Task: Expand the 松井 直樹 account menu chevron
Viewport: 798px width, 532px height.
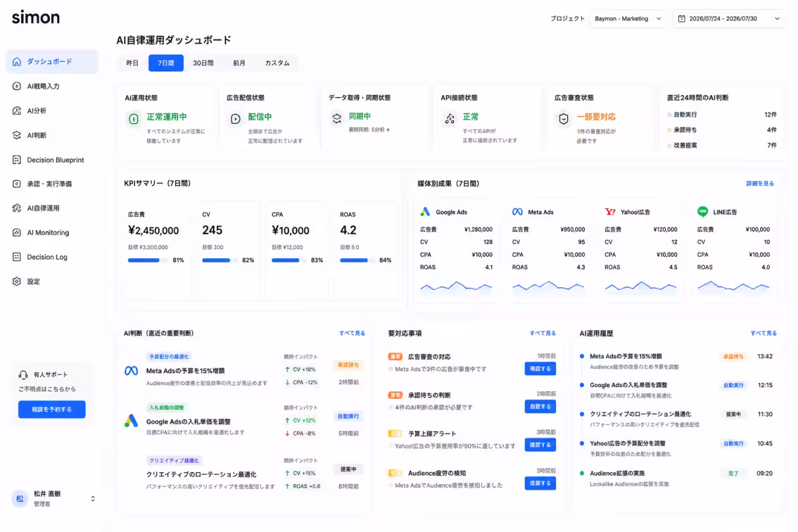Action: pos(93,499)
